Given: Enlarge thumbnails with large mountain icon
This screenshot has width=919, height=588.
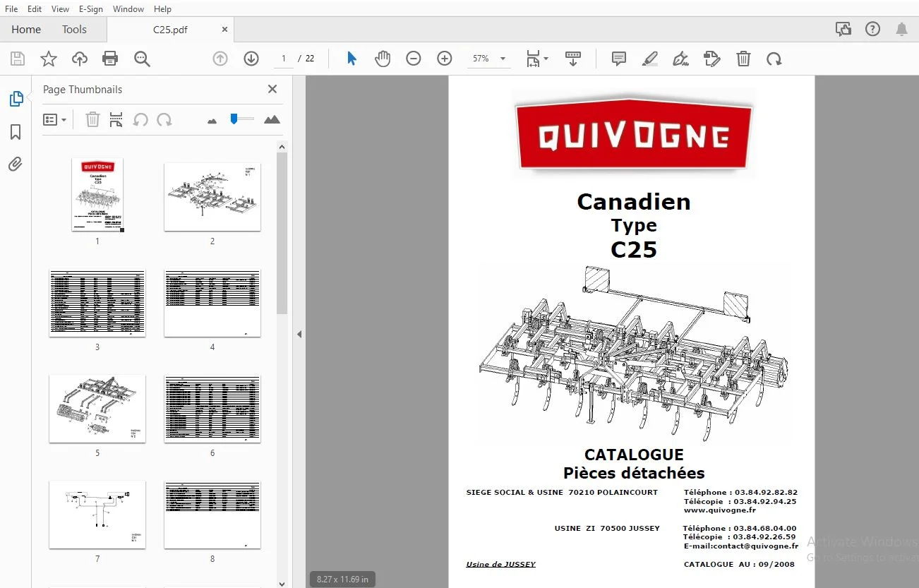Looking at the screenshot, I should coord(272,120).
